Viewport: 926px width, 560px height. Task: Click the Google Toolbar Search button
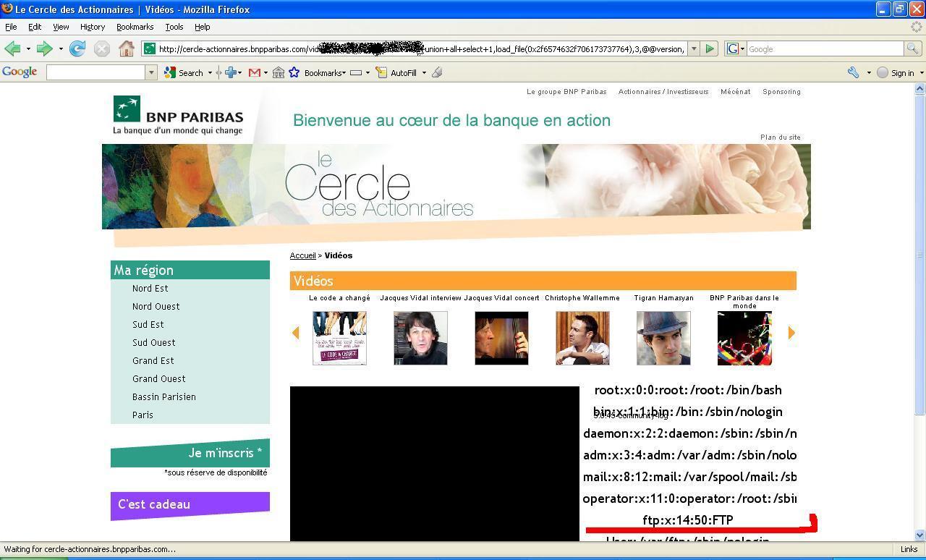point(184,72)
